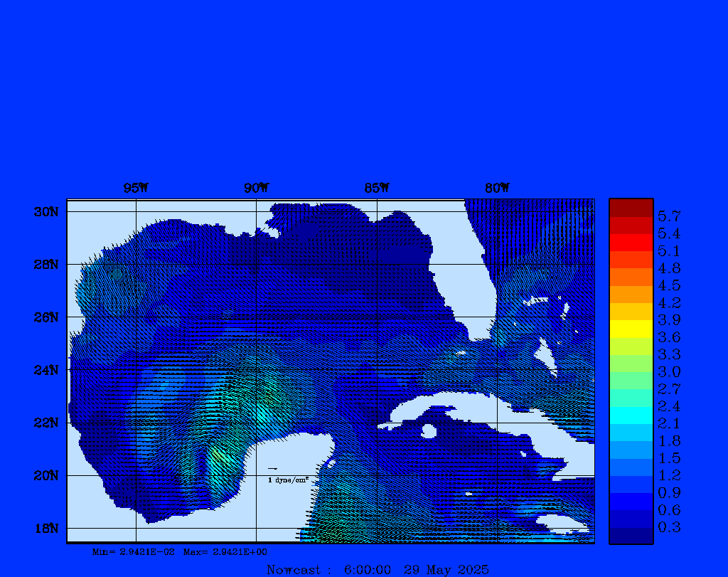Viewport: 728px width, 577px height.
Task: Click the 5.7 legend value label
Action: pos(669,216)
